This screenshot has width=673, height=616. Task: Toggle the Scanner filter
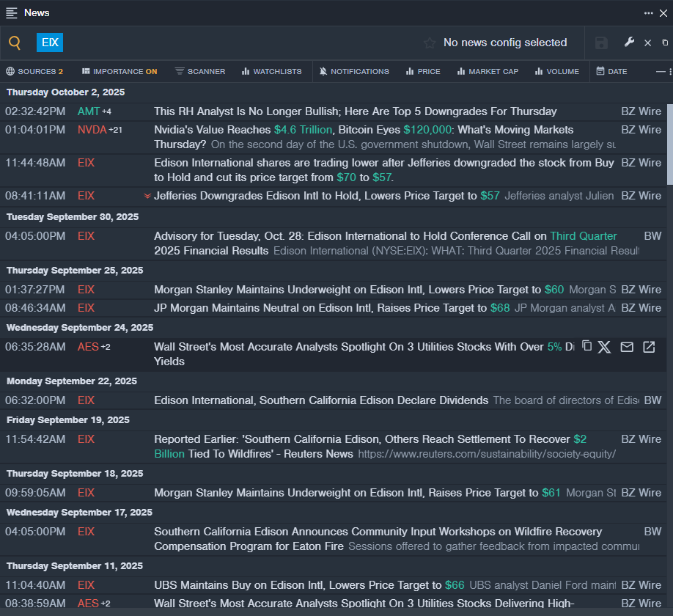coord(200,71)
